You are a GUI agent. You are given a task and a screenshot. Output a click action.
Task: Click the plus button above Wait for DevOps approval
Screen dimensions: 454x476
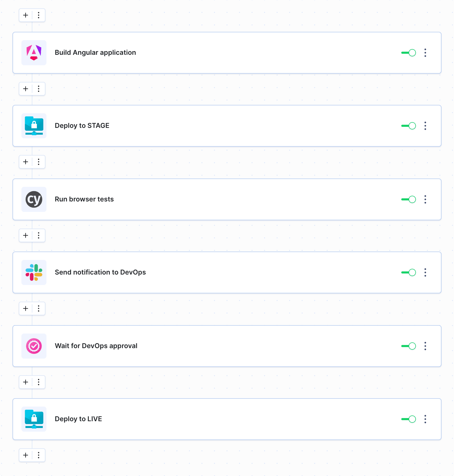point(25,308)
